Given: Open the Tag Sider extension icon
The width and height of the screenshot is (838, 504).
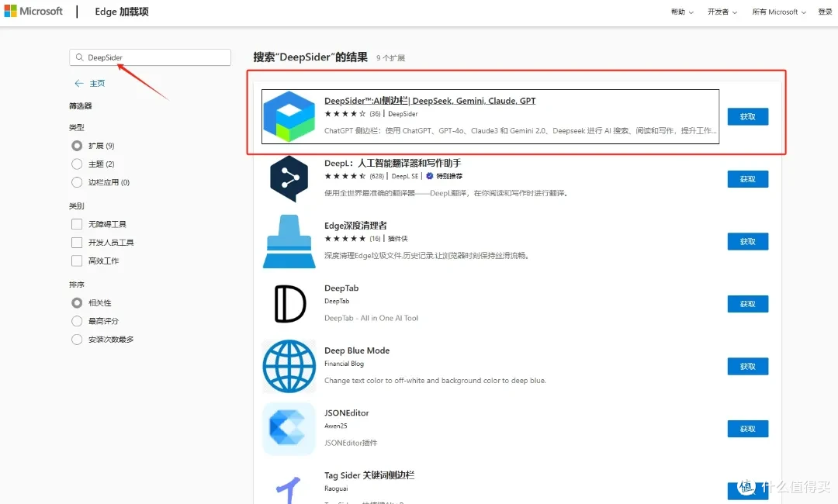Looking at the screenshot, I should point(289,490).
